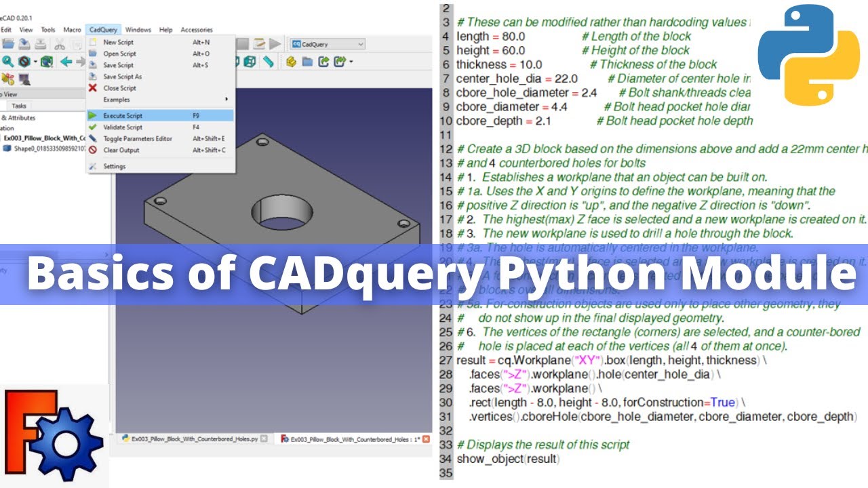The image size is (868, 488).
Task: Open the Tools menu
Action: coord(48,30)
